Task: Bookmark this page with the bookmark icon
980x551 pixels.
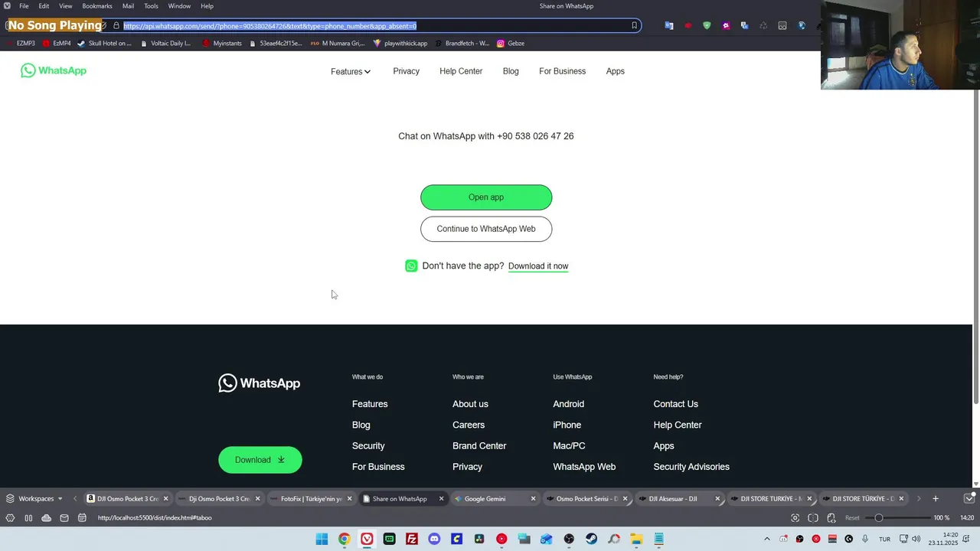Action: coord(634,25)
